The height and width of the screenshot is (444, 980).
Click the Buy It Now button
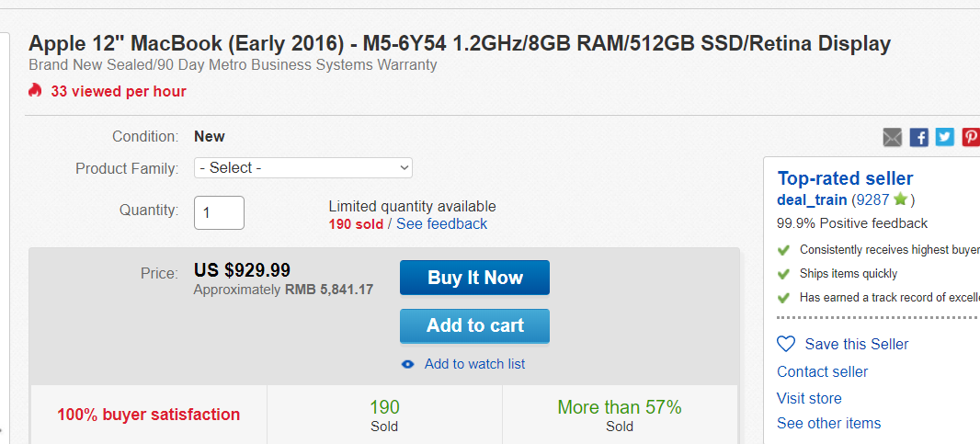pos(475,278)
